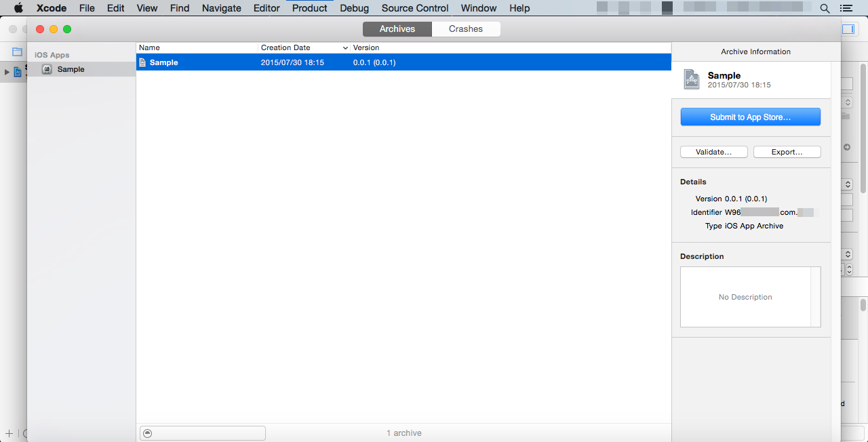Screen dimensions: 868x442
Task: Click Submit to App Store button
Action: coord(751,117)
